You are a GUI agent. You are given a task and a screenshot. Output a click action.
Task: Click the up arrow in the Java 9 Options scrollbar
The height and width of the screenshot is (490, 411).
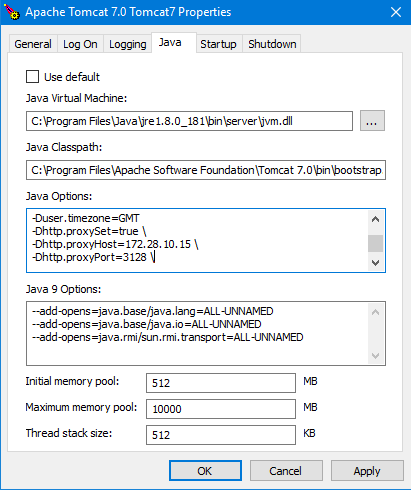tap(375, 312)
